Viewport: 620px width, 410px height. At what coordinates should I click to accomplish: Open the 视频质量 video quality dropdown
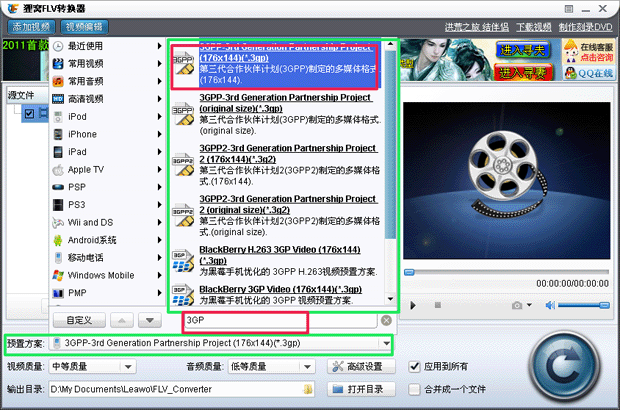coord(128,367)
